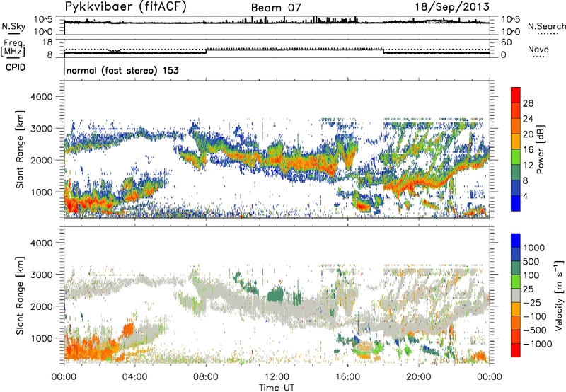Select the "N.Sky" legend label

pyautogui.click(x=13, y=26)
